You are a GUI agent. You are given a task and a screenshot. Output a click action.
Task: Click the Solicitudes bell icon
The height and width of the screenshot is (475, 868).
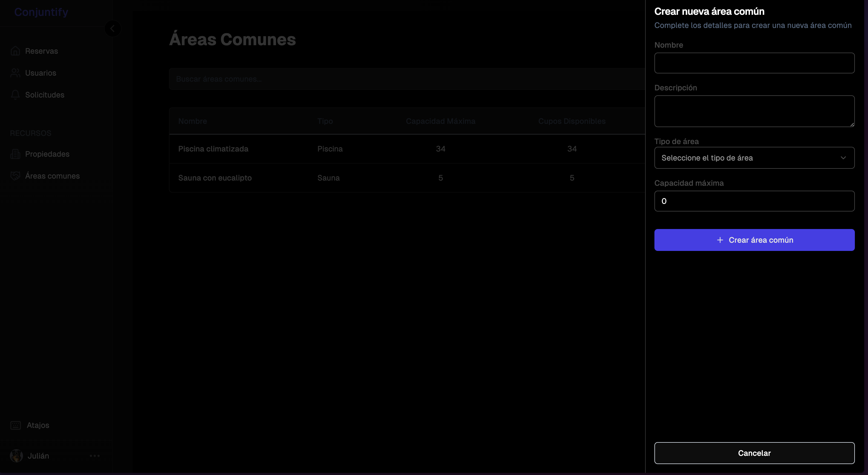[15, 95]
